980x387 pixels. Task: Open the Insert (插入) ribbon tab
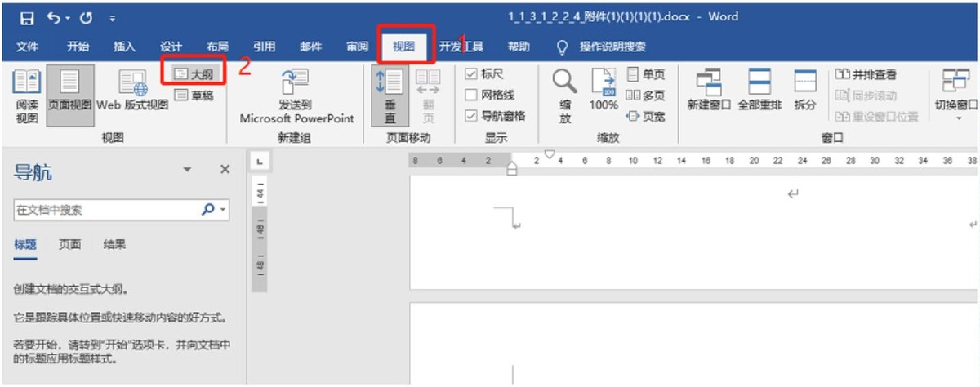point(125,47)
